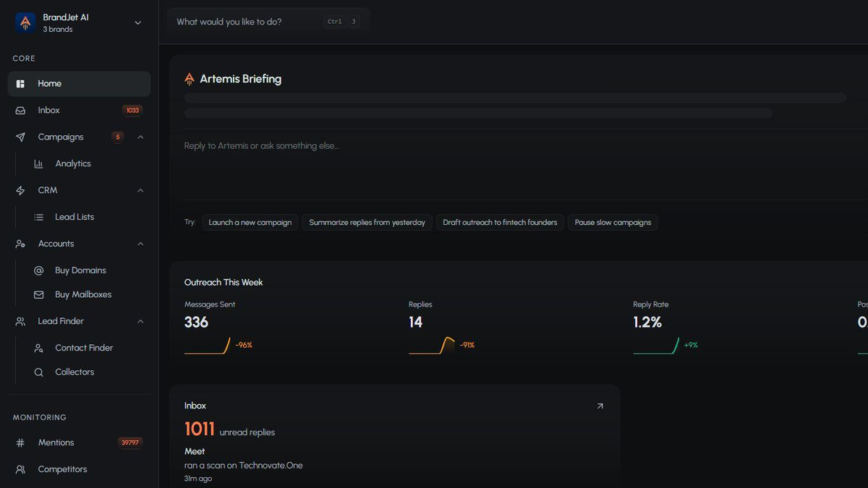868x488 pixels.
Task: Open Analytics chart icon in sidebar
Action: click(39, 164)
